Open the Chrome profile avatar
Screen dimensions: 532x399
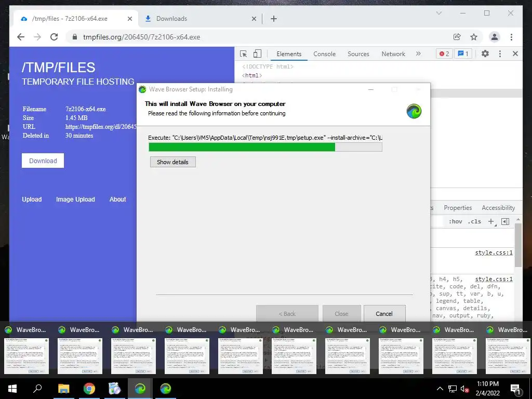pyautogui.click(x=495, y=37)
